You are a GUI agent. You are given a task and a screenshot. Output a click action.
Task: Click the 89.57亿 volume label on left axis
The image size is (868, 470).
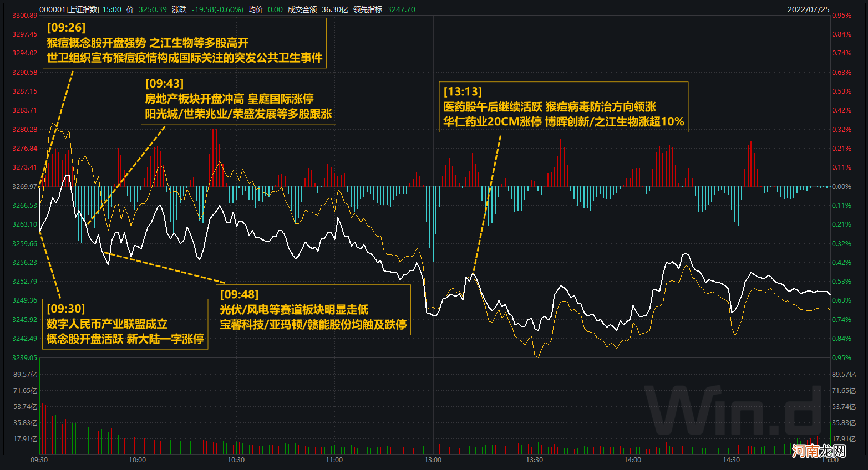pos(26,375)
